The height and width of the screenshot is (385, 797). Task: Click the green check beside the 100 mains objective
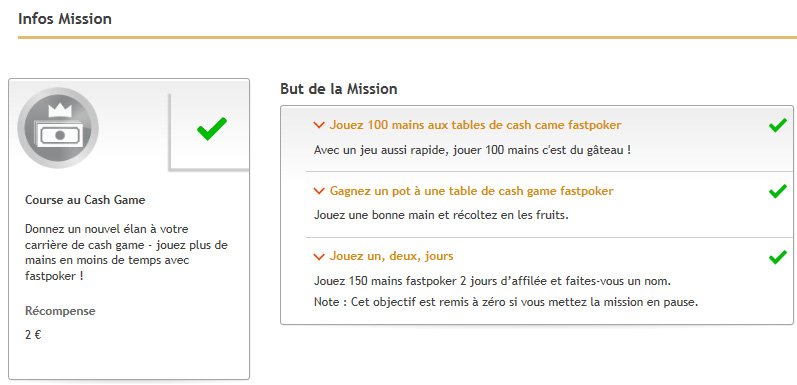(x=778, y=125)
